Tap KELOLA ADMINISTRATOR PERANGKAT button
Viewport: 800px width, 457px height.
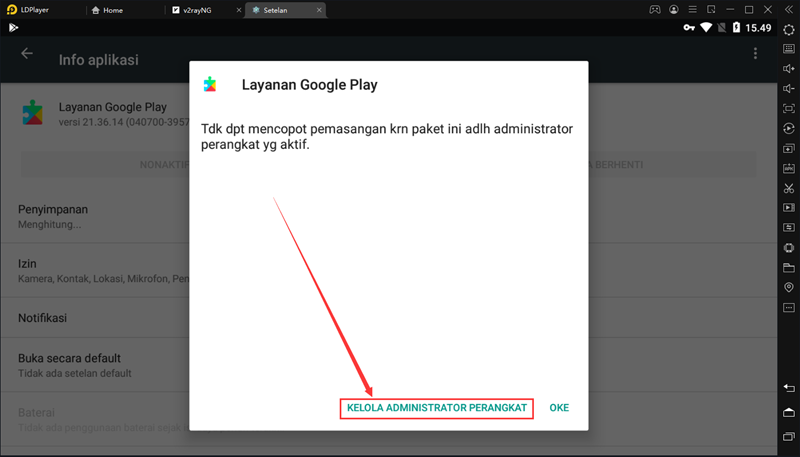[437, 408]
